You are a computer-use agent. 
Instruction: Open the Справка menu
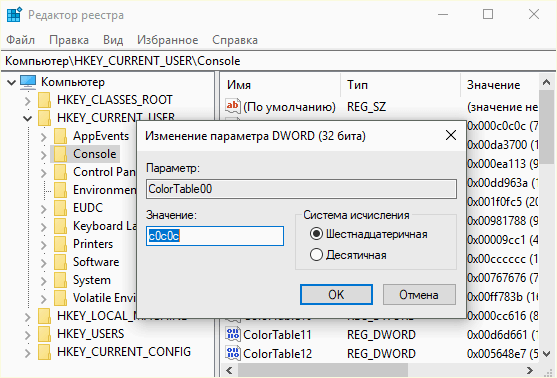[235, 40]
